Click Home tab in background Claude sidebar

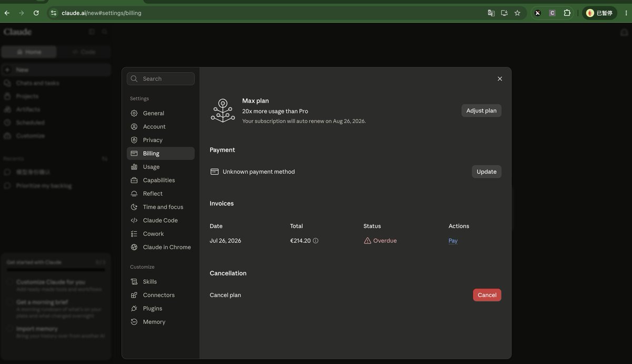click(x=29, y=52)
